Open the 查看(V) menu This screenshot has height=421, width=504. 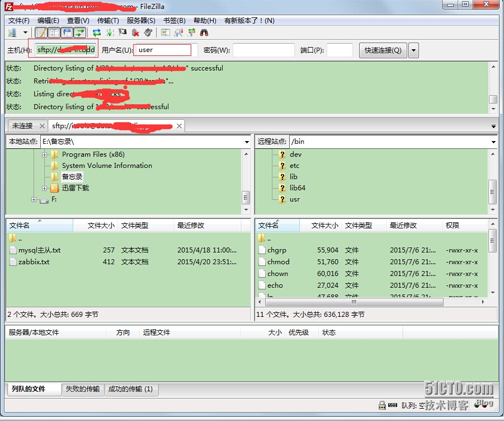pos(78,21)
